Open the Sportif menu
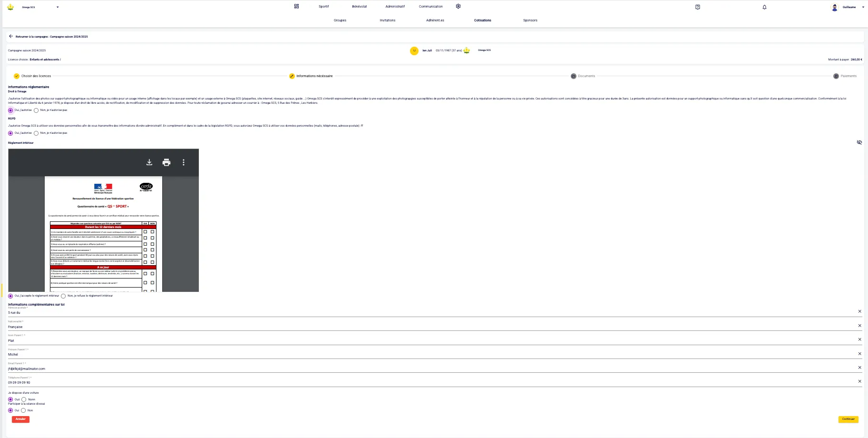868x438 pixels. click(323, 7)
